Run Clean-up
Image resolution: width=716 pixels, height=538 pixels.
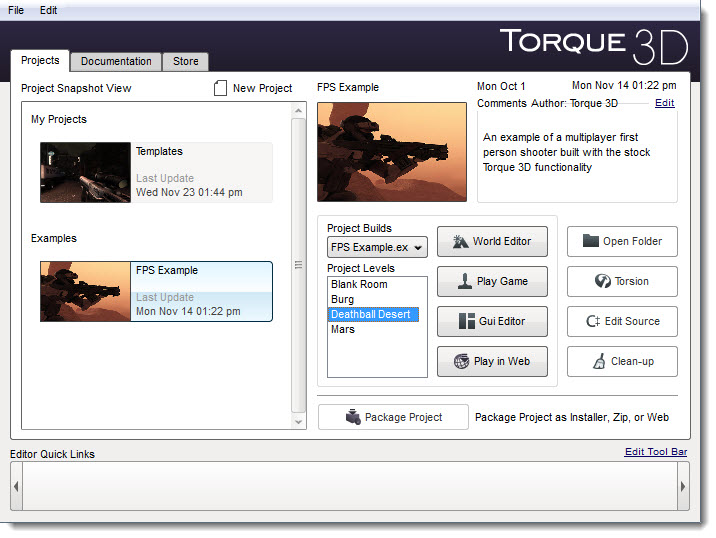point(622,361)
